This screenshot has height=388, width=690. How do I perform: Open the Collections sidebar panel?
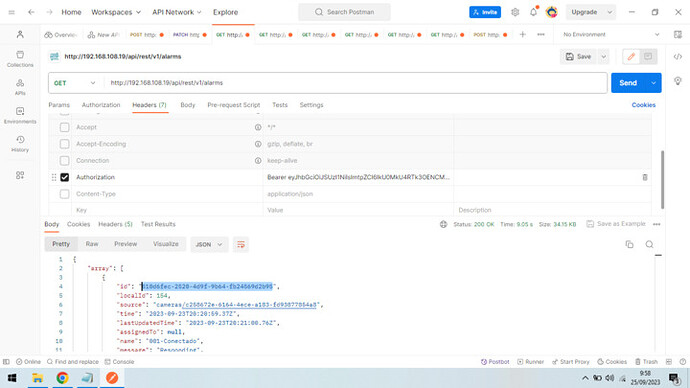[x=20, y=59]
